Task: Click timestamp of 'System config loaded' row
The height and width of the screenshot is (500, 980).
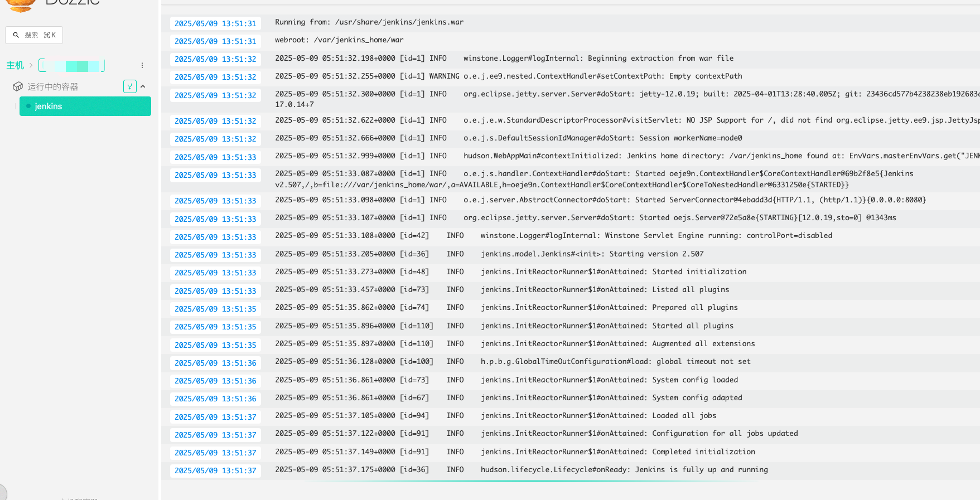Action: coord(215,381)
